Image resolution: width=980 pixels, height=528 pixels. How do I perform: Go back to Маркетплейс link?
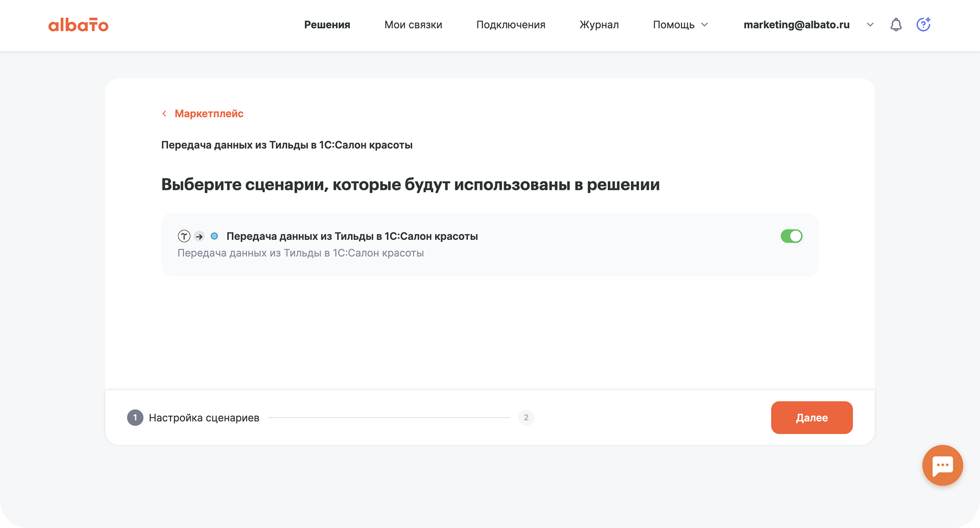(209, 114)
